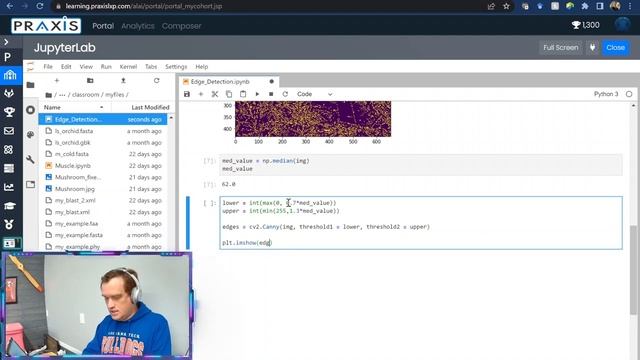The width and height of the screenshot is (640, 360).
Task: Open the line chart sidebar icon
Action: tap(9, 187)
